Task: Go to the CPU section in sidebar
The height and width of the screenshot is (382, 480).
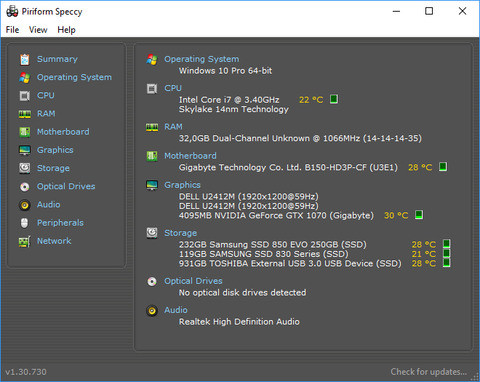Action: (46, 96)
